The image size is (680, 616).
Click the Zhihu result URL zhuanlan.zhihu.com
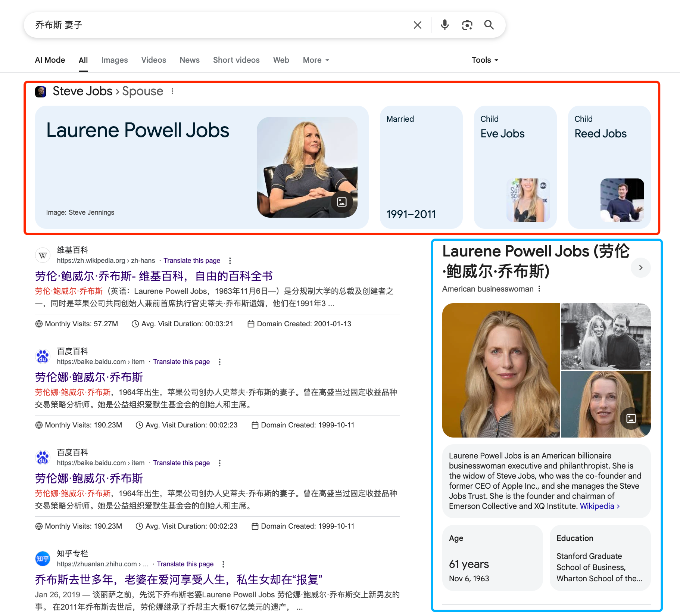103,564
